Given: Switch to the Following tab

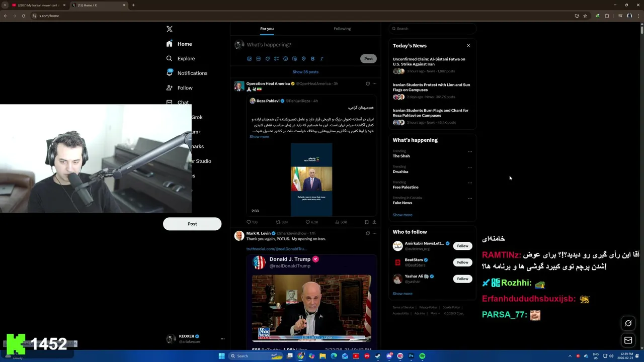Looking at the screenshot, I should pyautogui.click(x=342, y=29).
